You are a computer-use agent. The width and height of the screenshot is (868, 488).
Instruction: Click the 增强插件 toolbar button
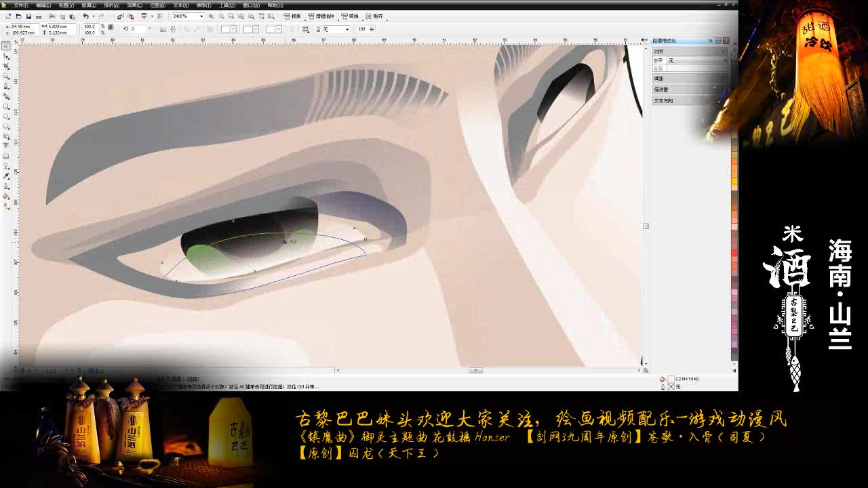point(321,16)
